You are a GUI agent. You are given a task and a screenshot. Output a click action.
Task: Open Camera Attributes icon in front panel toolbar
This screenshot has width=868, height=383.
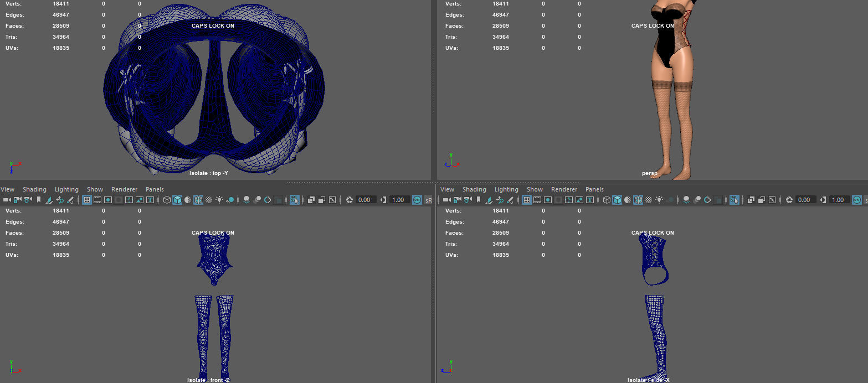click(28, 200)
